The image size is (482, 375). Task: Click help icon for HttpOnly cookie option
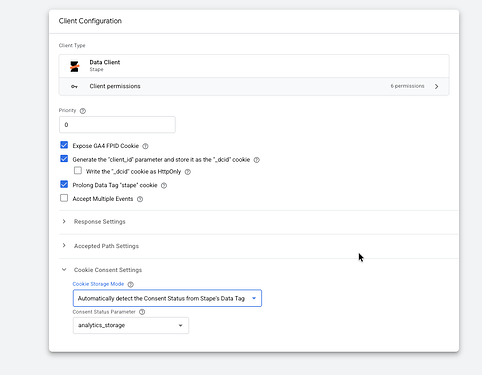pyautogui.click(x=188, y=172)
